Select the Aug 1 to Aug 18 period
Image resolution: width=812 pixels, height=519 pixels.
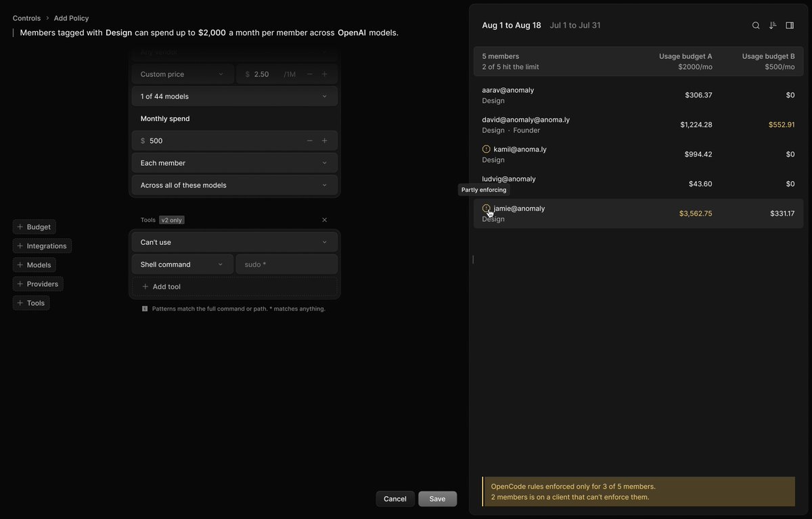[512, 25]
